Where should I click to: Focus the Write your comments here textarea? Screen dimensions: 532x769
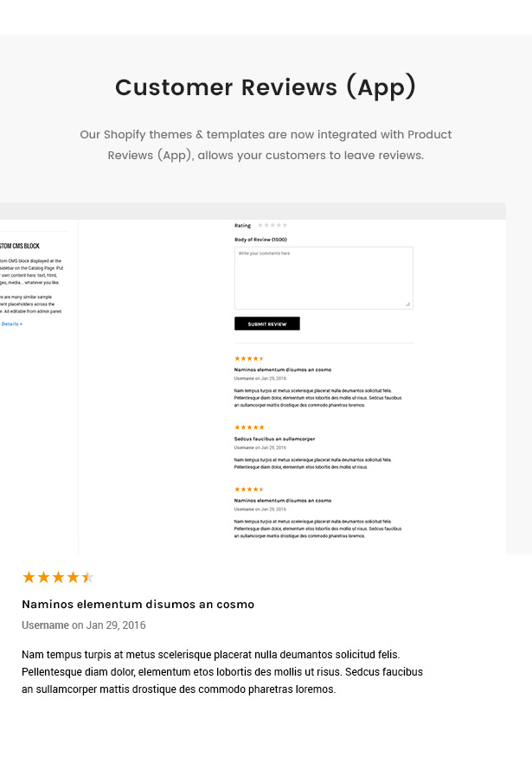[324, 278]
